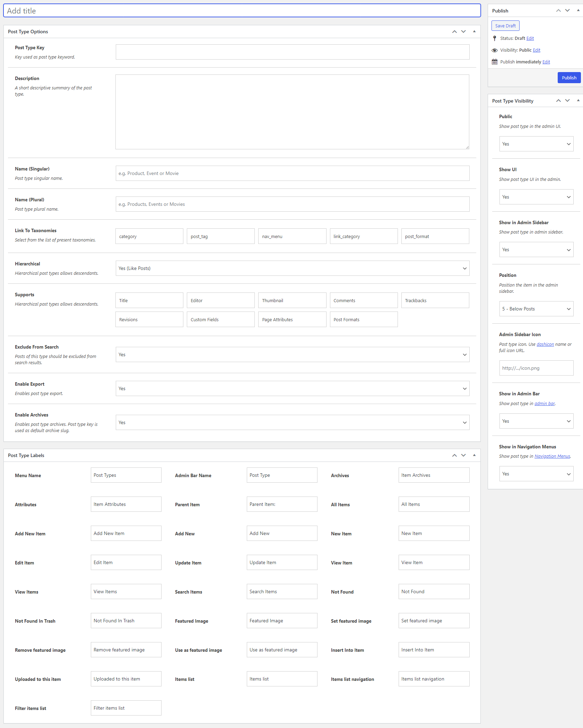This screenshot has height=728, width=583.
Task: Click the status pin icon
Action: 495,38
